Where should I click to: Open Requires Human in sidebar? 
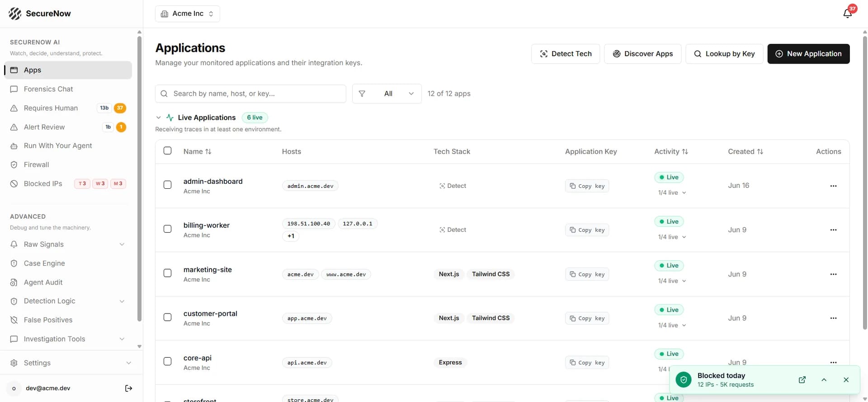68,108
